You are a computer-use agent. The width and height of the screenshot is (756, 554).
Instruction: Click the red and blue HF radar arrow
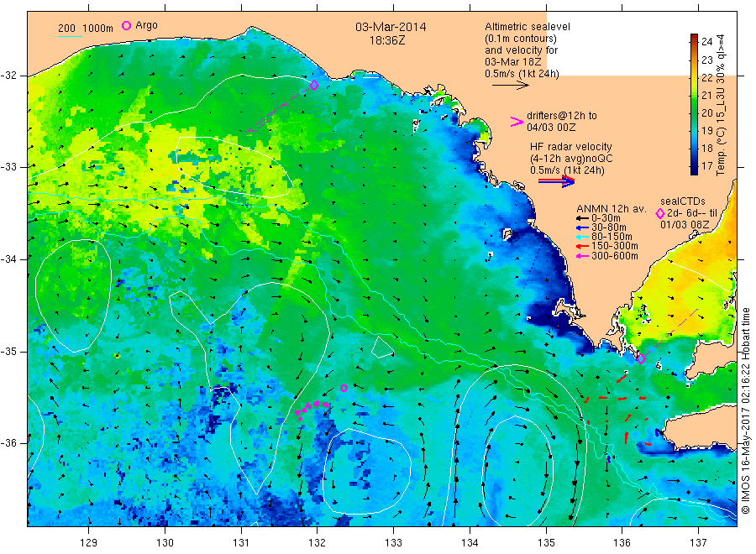(x=556, y=181)
